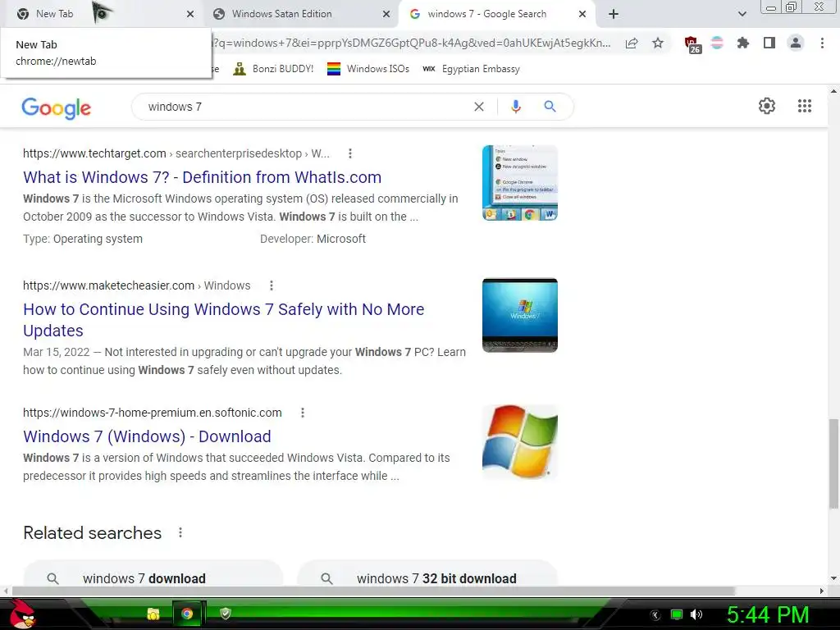The image size is (840, 630).
Task: Open the Extensions puzzle piece menu
Action: (x=742, y=43)
